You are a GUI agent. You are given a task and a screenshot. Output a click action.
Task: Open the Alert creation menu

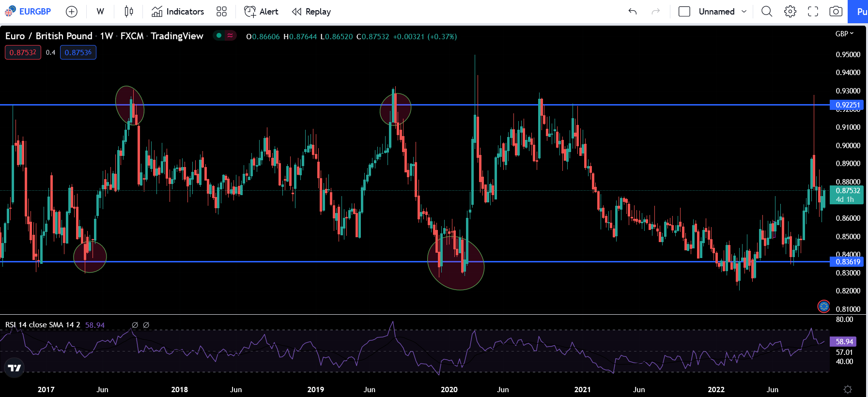(x=261, y=12)
